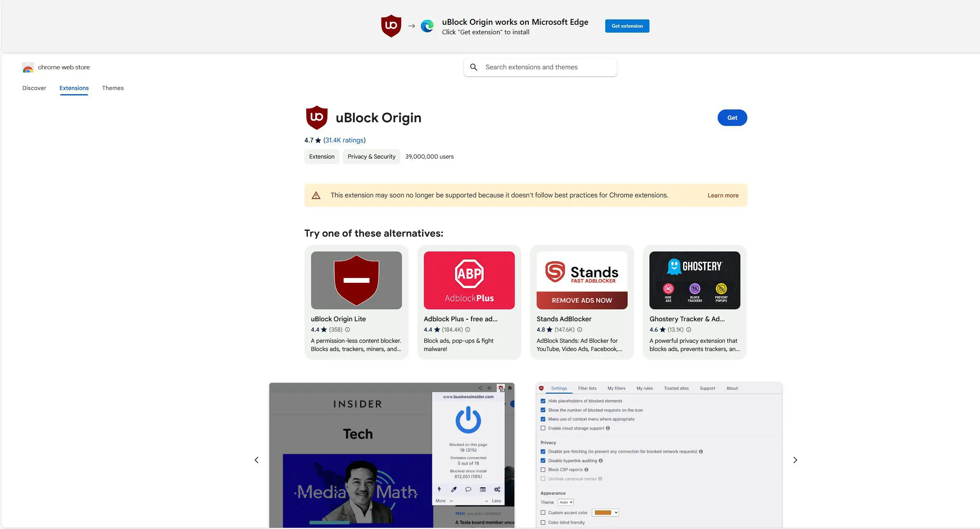The image size is (980, 529).
Task: Click info icon beside Block CSP reports
Action: point(586,470)
